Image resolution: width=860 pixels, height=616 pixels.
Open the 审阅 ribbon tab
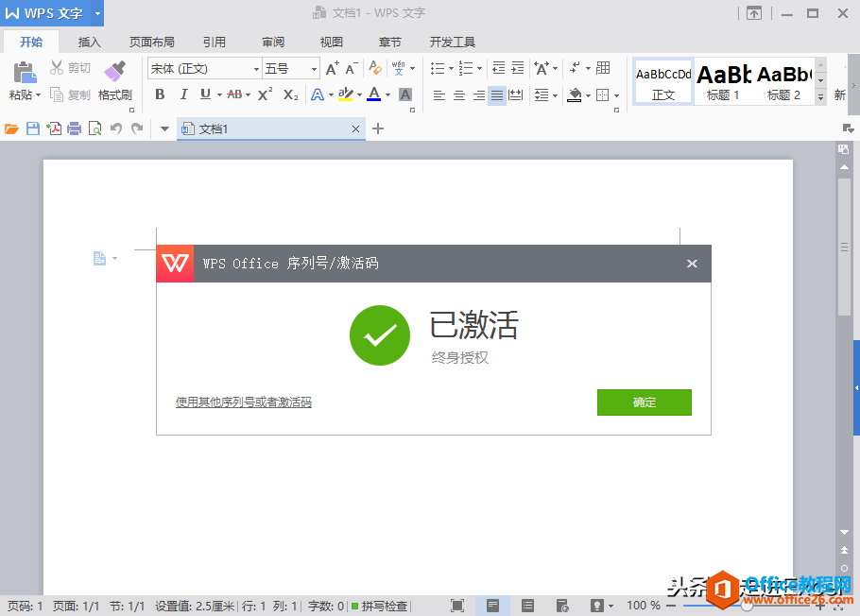pyautogui.click(x=272, y=43)
